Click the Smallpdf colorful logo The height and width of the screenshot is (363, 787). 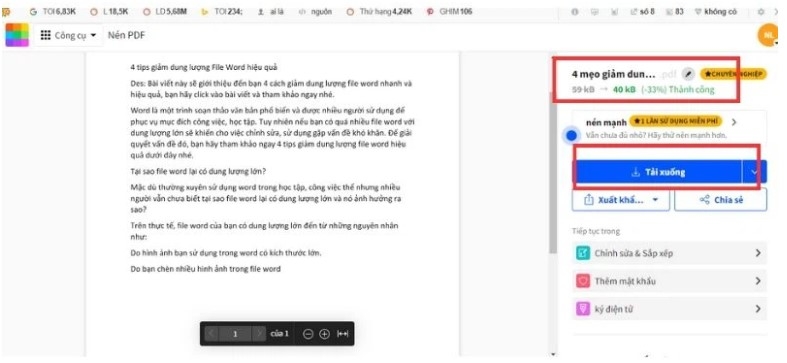tap(17, 35)
